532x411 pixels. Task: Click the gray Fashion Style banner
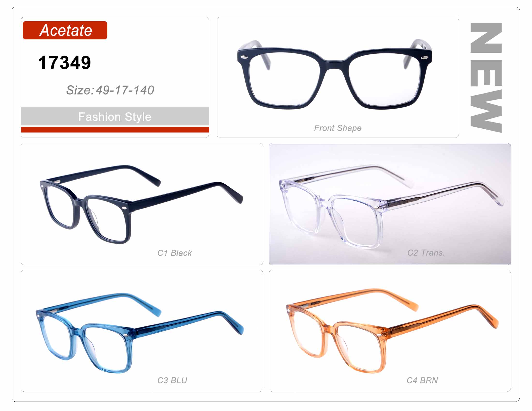[x=115, y=116]
